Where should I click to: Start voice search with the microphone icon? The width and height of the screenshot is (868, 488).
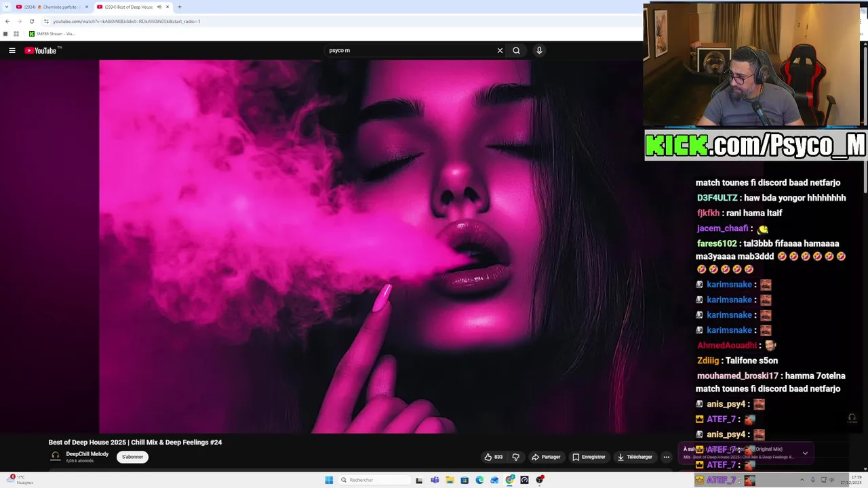(539, 50)
